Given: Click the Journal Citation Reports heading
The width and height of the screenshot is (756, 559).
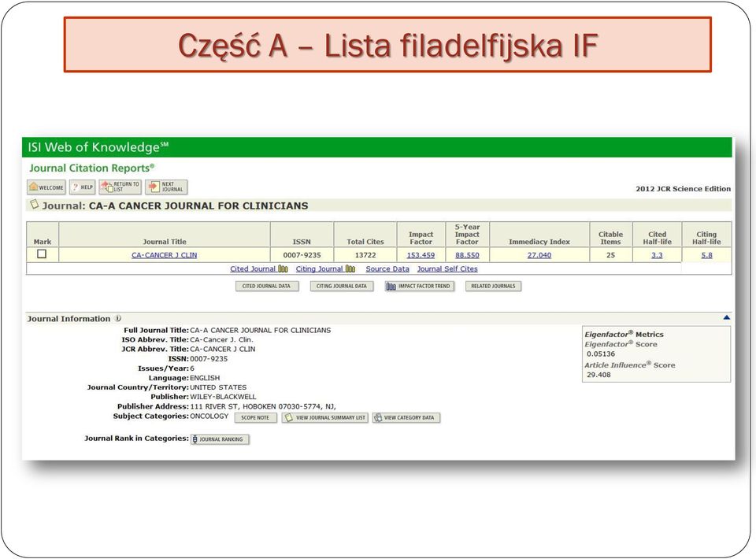Looking at the screenshot, I should point(91,168).
